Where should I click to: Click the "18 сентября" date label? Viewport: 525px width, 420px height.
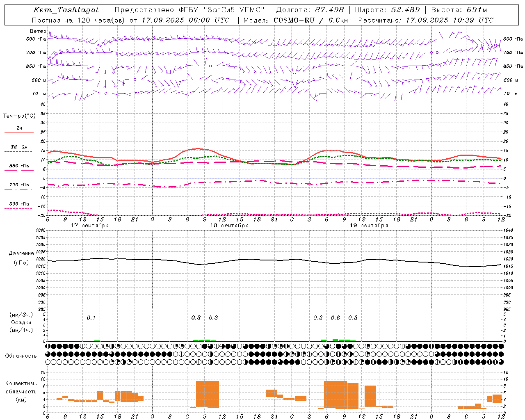(x=229, y=226)
